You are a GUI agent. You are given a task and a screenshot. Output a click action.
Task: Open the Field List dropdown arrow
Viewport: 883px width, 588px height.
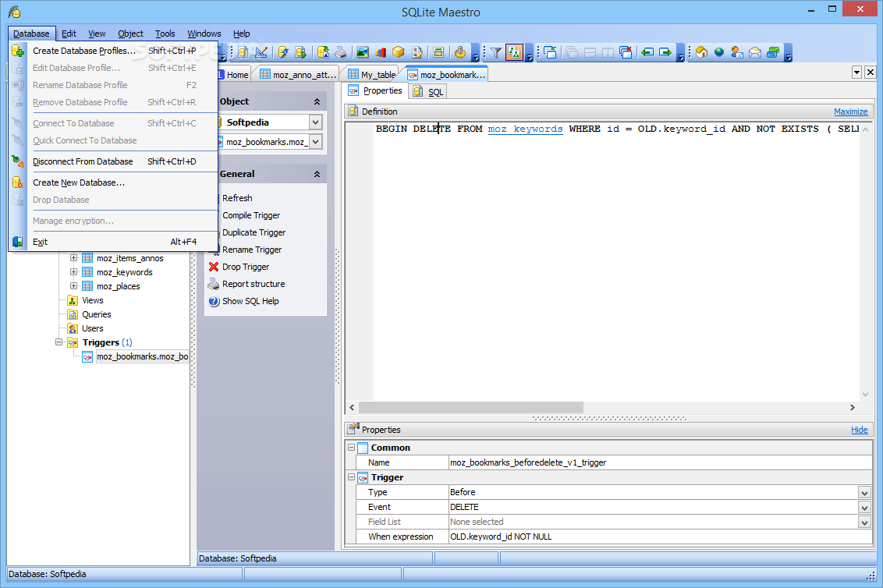coord(864,522)
